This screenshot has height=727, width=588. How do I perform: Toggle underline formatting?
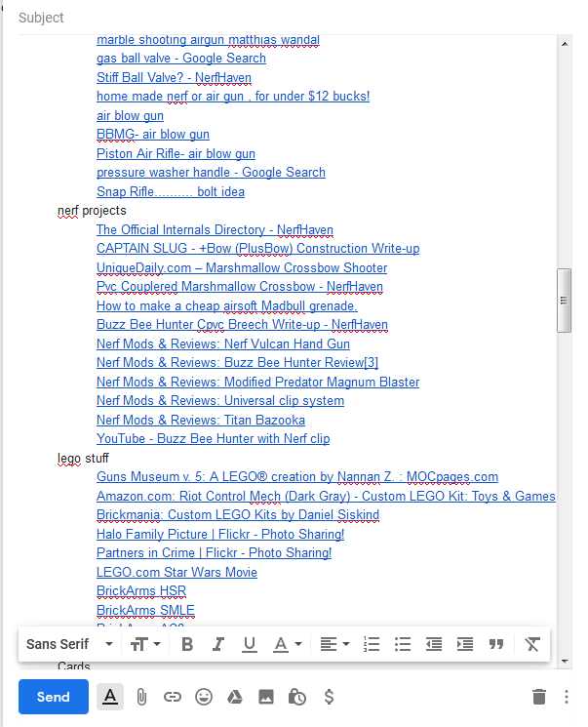(x=250, y=644)
